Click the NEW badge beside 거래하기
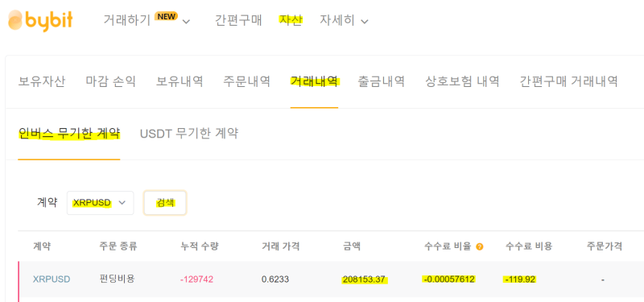 pos(166,16)
